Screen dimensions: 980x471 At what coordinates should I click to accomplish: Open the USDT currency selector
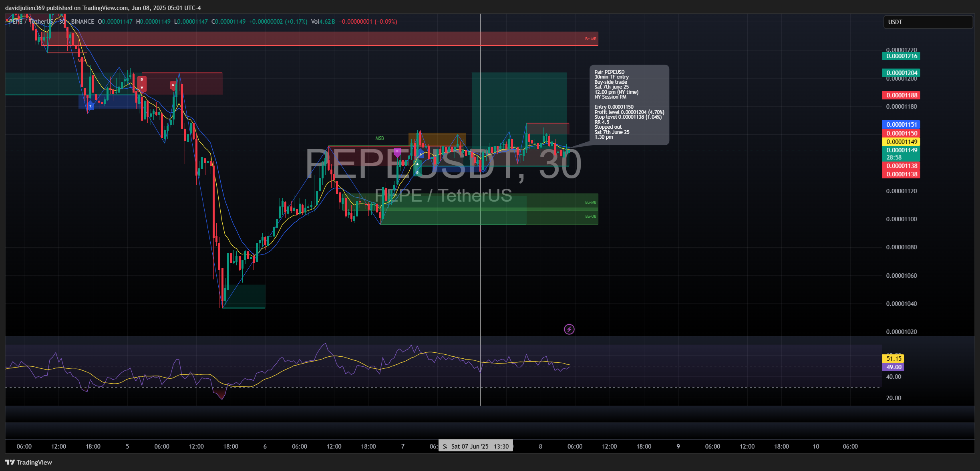[928, 22]
